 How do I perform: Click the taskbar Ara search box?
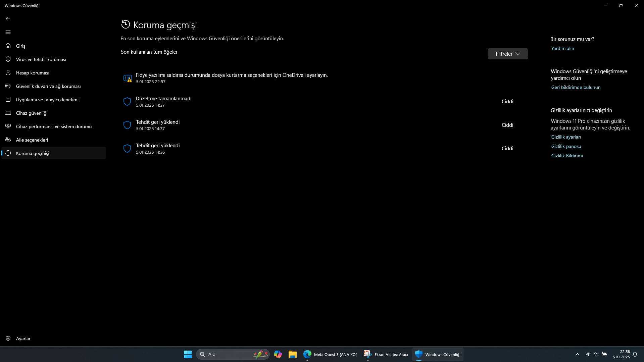[x=228, y=354]
